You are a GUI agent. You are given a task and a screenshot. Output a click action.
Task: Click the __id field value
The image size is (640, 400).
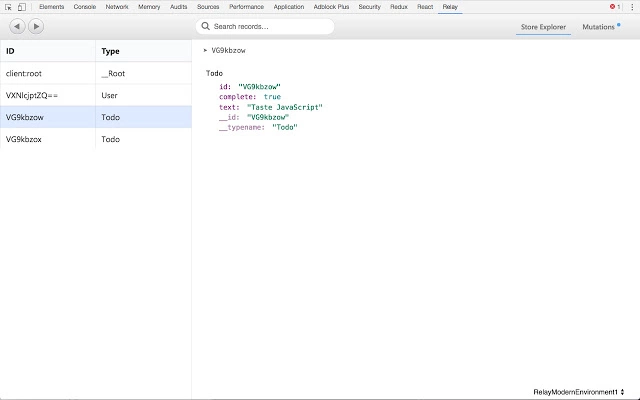(268, 118)
